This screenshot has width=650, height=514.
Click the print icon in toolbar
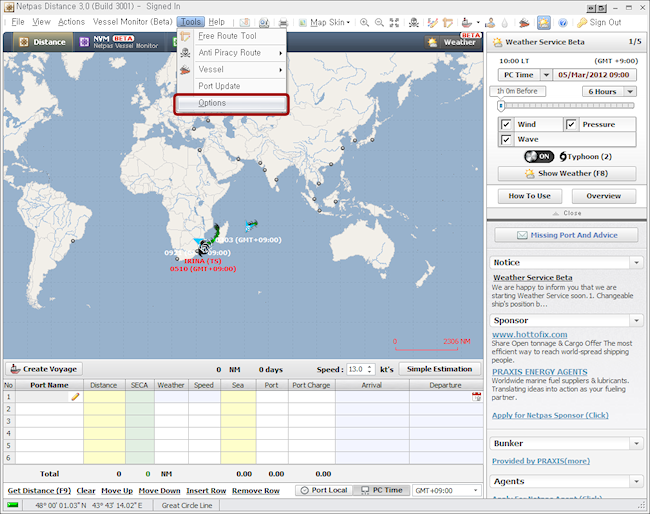283,22
